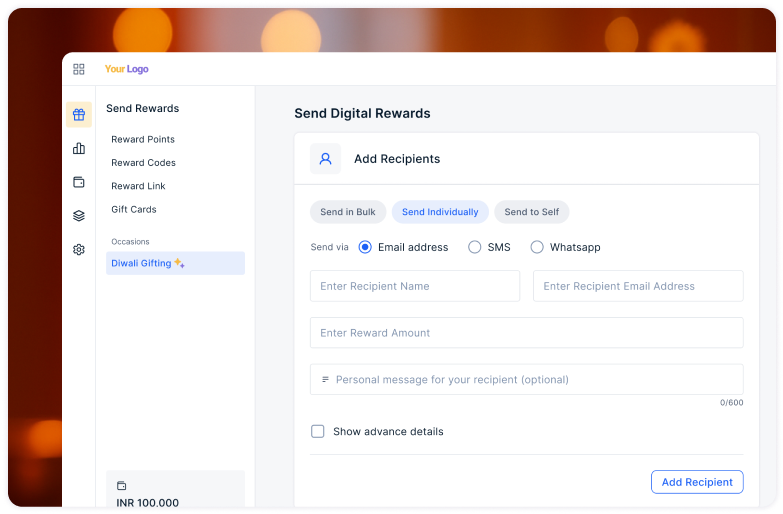The height and width of the screenshot is (514, 783).
Task: Select the gift Send Rewards sidebar icon
Action: pyautogui.click(x=79, y=114)
